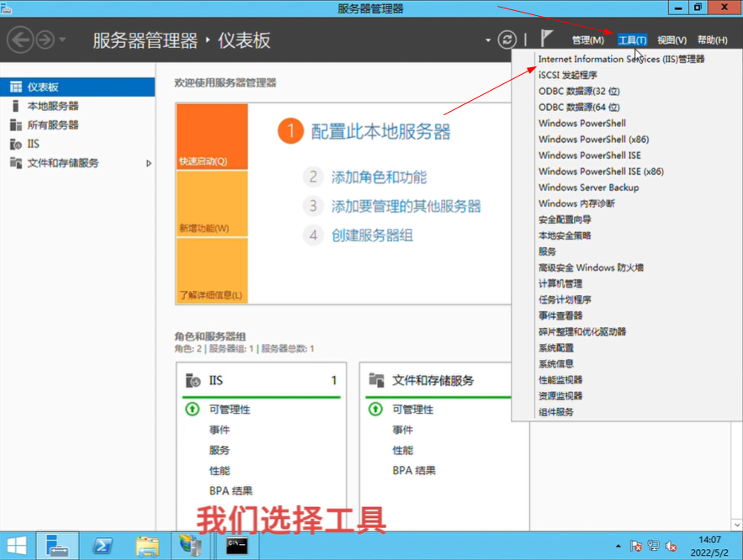Open 任务计划程序

click(x=565, y=299)
